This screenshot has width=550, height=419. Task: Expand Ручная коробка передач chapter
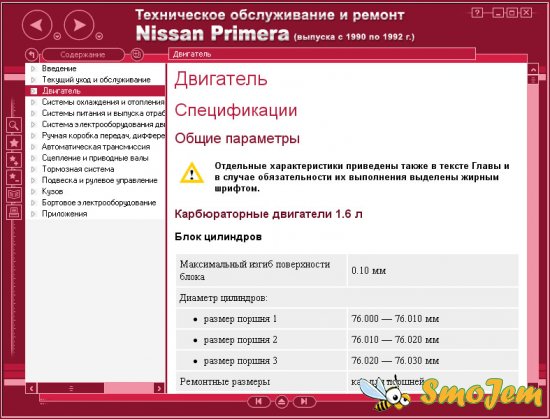pyautogui.click(x=33, y=136)
